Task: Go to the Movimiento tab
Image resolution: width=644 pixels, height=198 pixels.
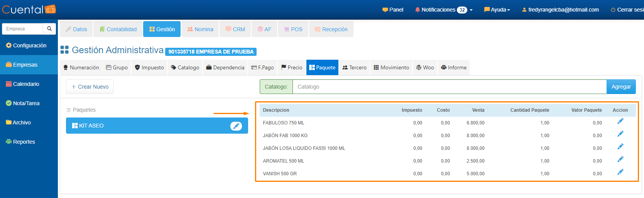Action: 391,67
